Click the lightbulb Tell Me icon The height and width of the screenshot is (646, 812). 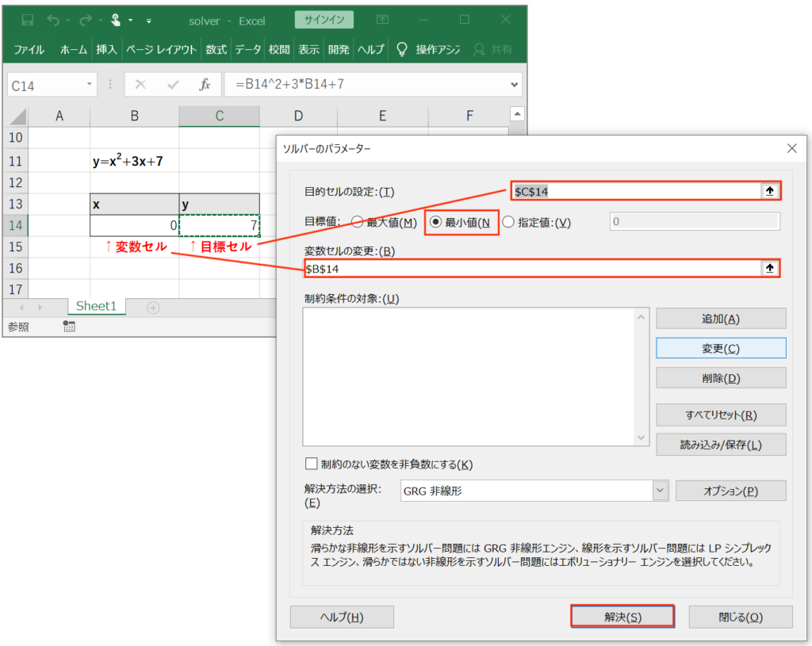coord(402,49)
